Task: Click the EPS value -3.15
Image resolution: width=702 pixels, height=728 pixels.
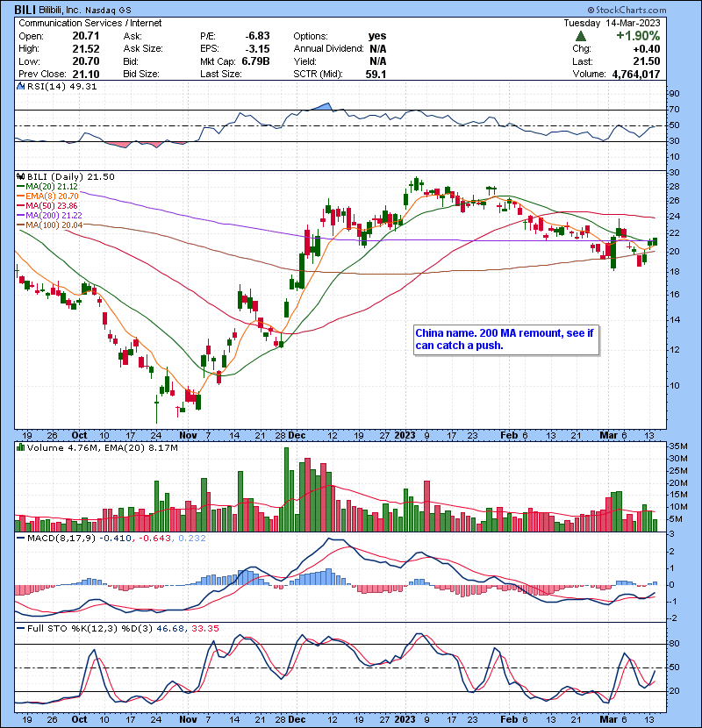Action: [257, 49]
